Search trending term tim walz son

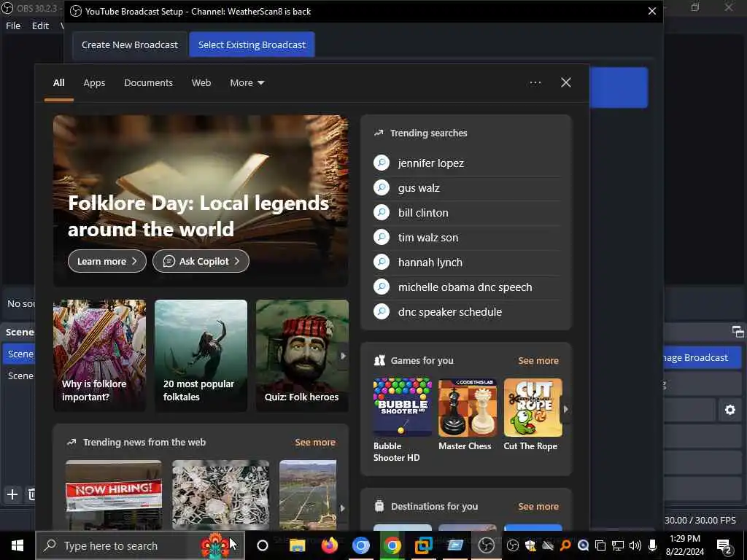point(467,238)
